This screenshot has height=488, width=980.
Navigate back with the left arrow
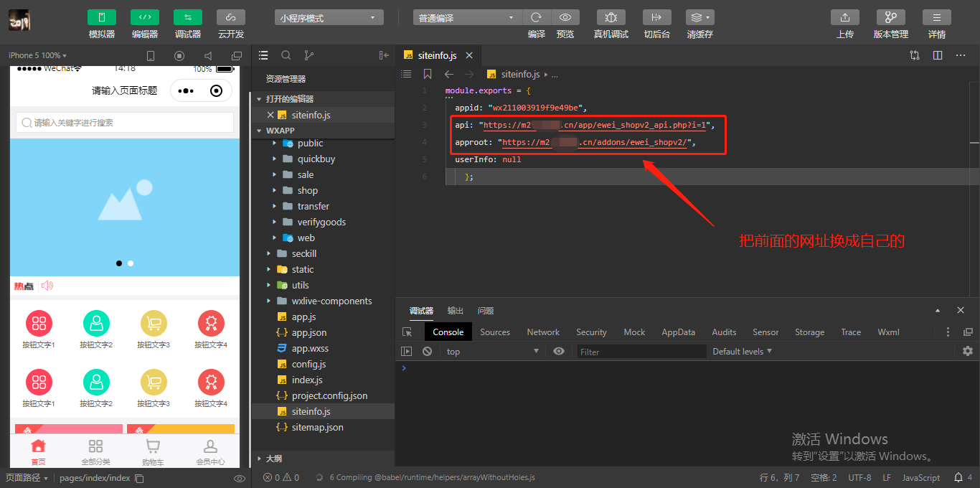coord(449,74)
